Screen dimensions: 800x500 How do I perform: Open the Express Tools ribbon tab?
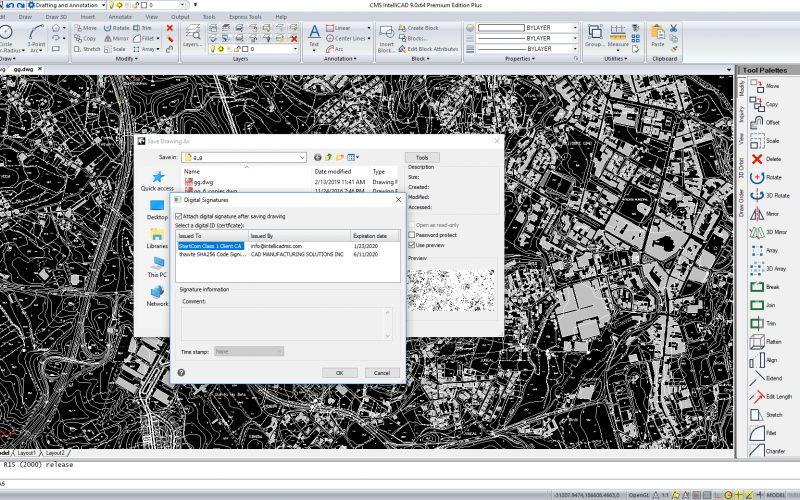[247, 17]
